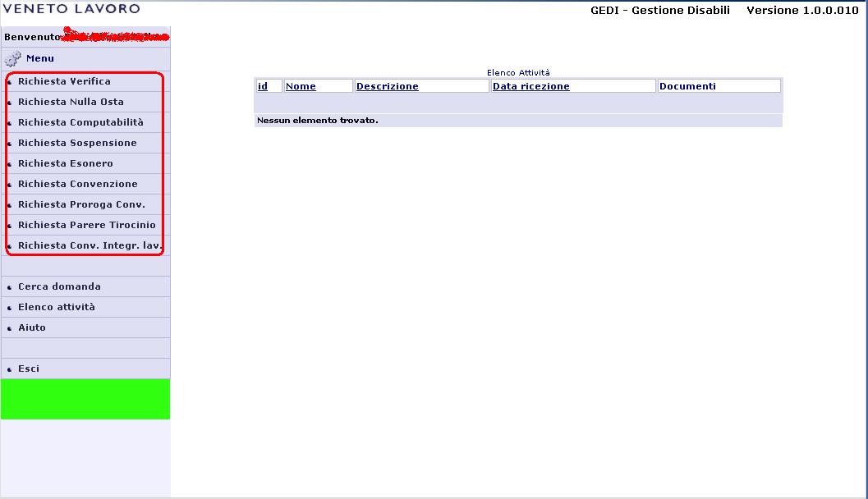Open Richiesta Conv. Integr. lav. entry
The height and width of the screenshot is (499, 868).
pyautogui.click(x=90, y=245)
